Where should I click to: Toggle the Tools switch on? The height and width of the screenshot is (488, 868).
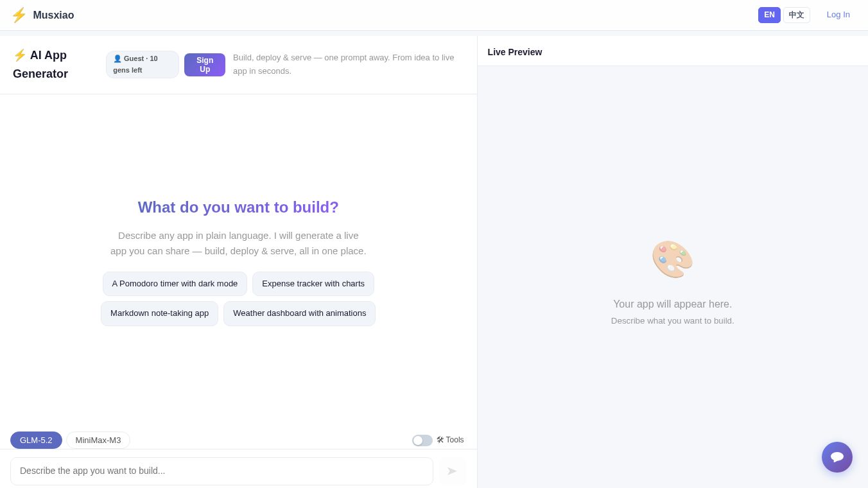point(422,440)
